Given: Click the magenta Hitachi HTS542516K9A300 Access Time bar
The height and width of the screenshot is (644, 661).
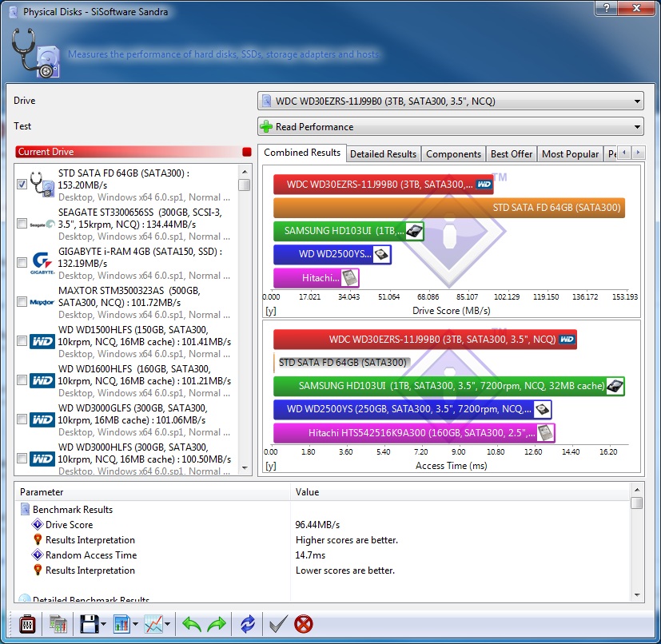Looking at the screenshot, I should [x=414, y=433].
